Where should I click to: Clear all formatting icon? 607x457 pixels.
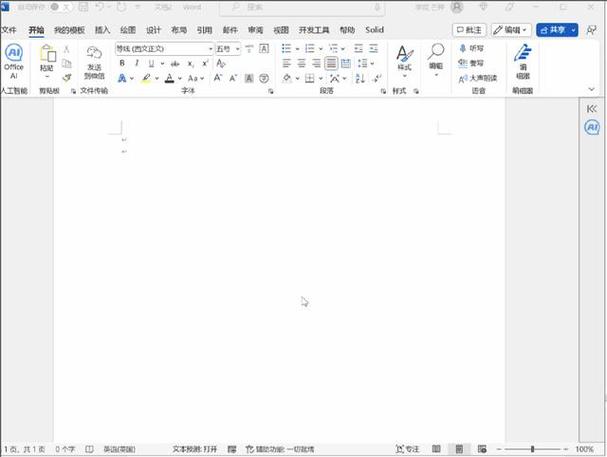221,63
